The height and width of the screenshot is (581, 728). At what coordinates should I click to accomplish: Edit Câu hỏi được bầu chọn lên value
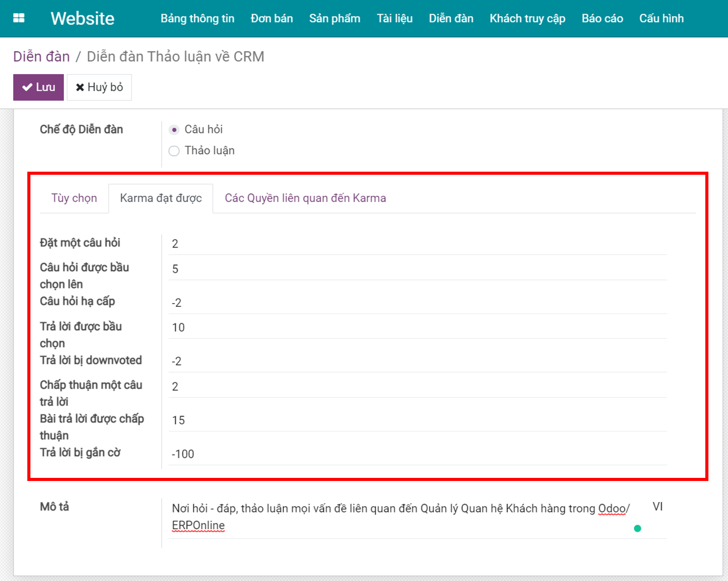click(418, 269)
